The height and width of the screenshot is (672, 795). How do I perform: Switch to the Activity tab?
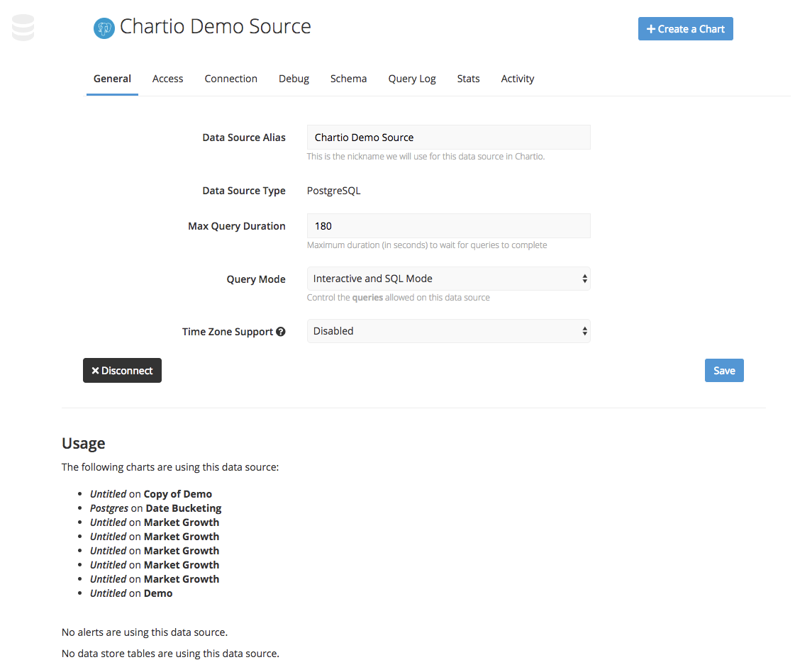point(518,79)
